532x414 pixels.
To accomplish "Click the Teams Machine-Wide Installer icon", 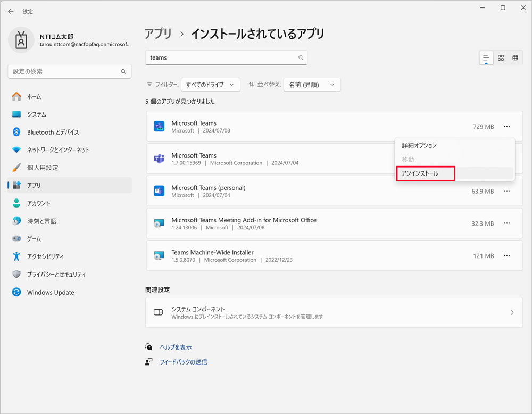I will (x=159, y=255).
